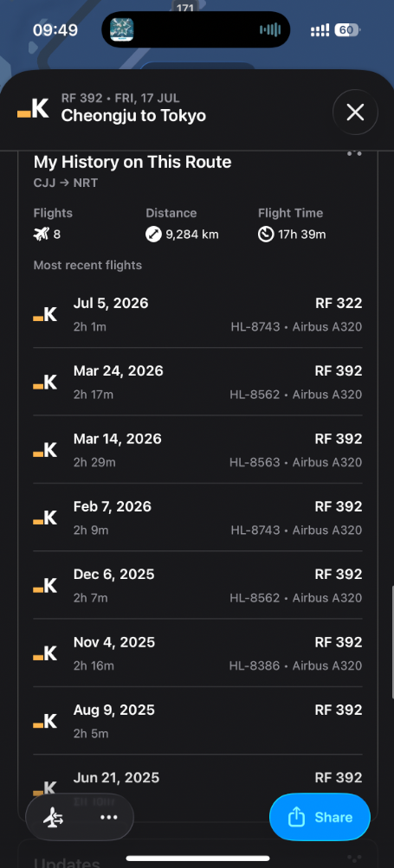Open the Dynamic Island live activity icon
This screenshot has height=868, width=394.
(x=121, y=29)
